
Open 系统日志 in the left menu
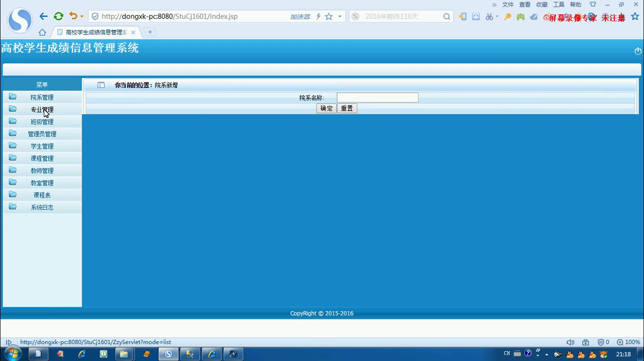[x=42, y=207]
